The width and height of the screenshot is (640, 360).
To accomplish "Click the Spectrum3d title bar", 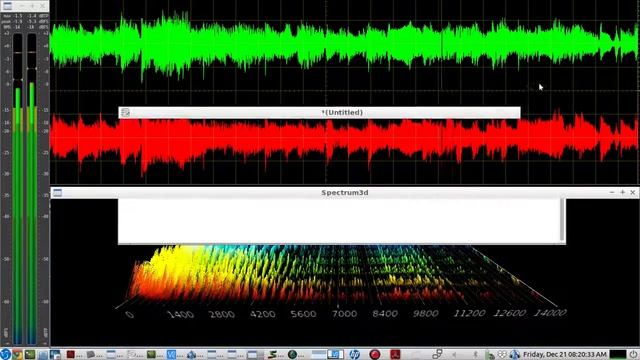I will (x=345, y=193).
